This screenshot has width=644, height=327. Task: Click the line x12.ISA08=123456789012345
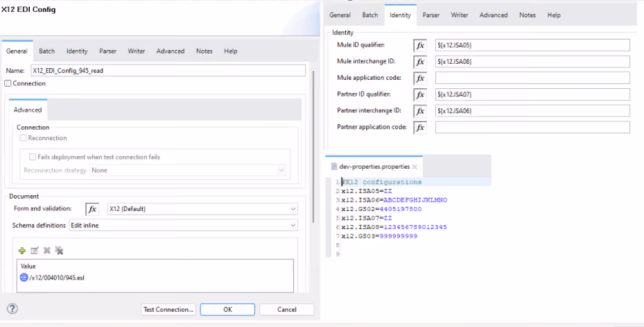click(x=394, y=227)
